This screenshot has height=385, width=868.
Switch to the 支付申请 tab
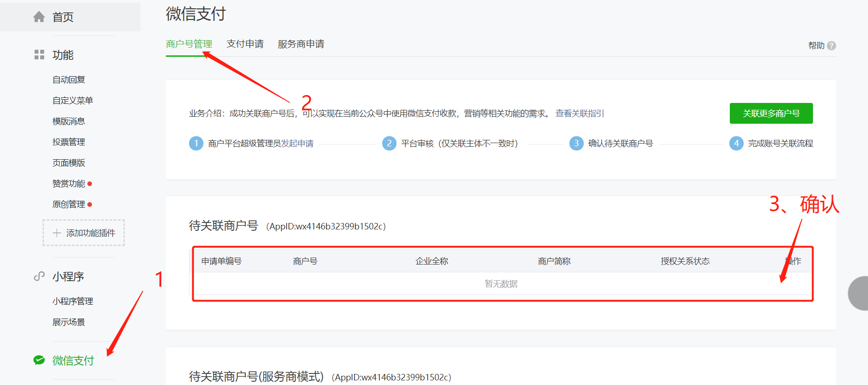click(245, 44)
